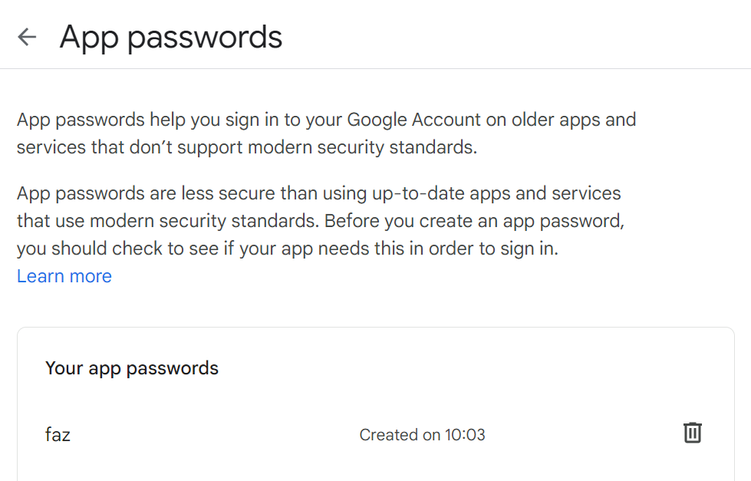Click the faz app password name
The image size is (751, 481).
coord(58,435)
